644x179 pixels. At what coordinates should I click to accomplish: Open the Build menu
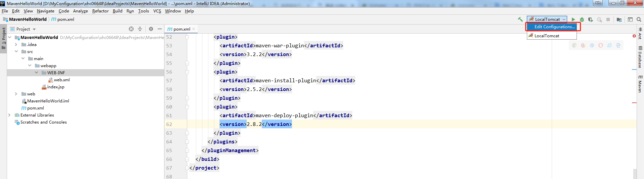point(117,11)
